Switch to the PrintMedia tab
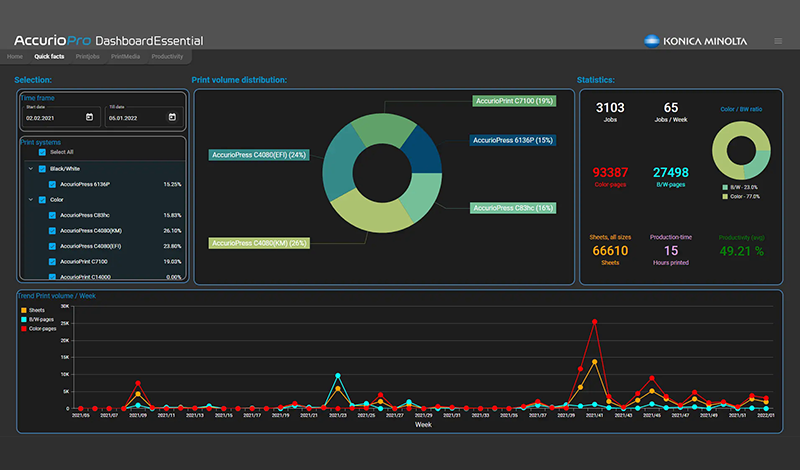Image resolution: width=800 pixels, height=470 pixels. [x=126, y=57]
